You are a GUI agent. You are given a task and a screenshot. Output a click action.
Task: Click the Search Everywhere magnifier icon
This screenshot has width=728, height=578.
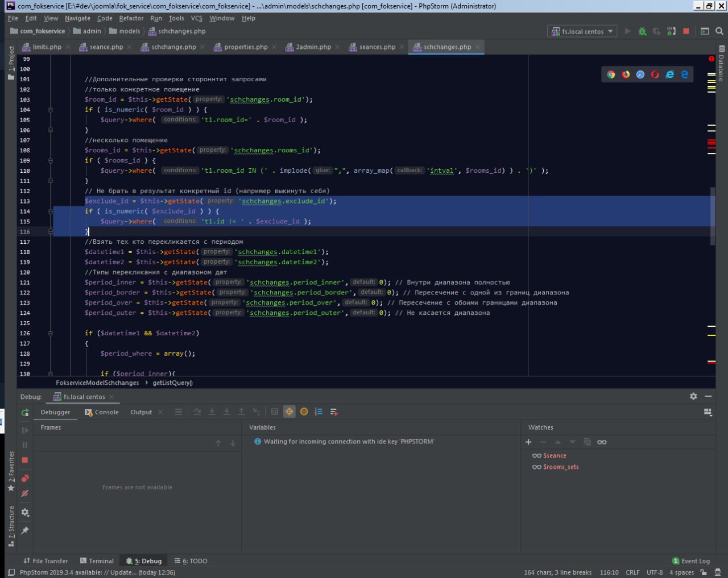coord(719,31)
